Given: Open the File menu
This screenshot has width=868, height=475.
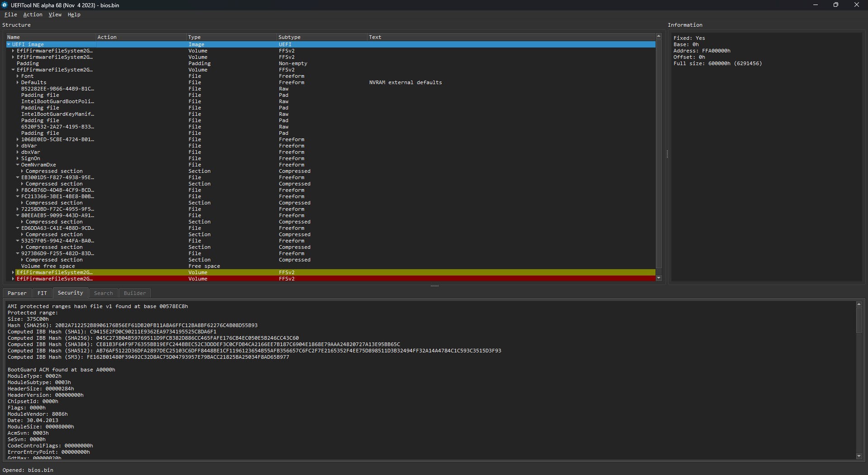Looking at the screenshot, I should (x=10, y=14).
